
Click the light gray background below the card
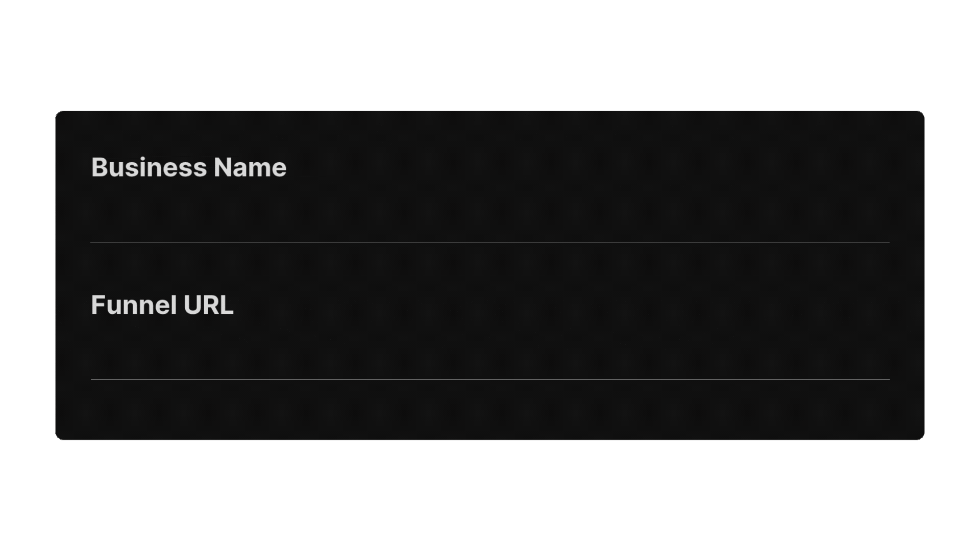490,495
